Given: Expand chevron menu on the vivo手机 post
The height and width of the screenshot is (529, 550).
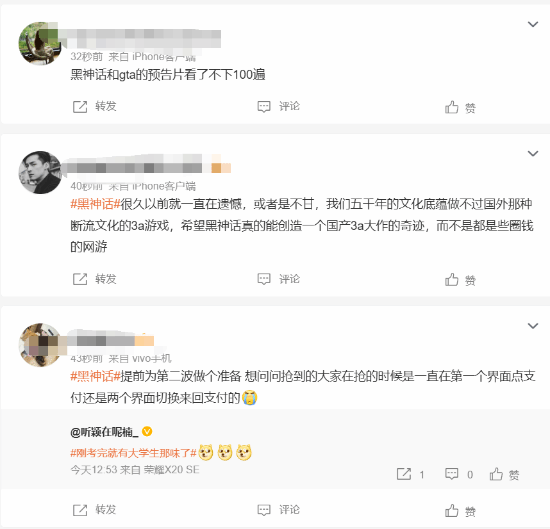Looking at the screenshot, I should [533, 326].
